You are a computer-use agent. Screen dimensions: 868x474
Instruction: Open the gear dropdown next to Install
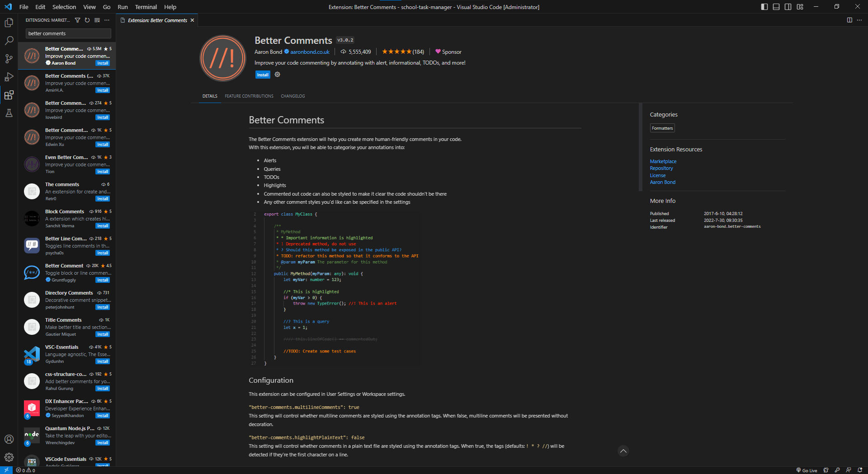(278, 75)
